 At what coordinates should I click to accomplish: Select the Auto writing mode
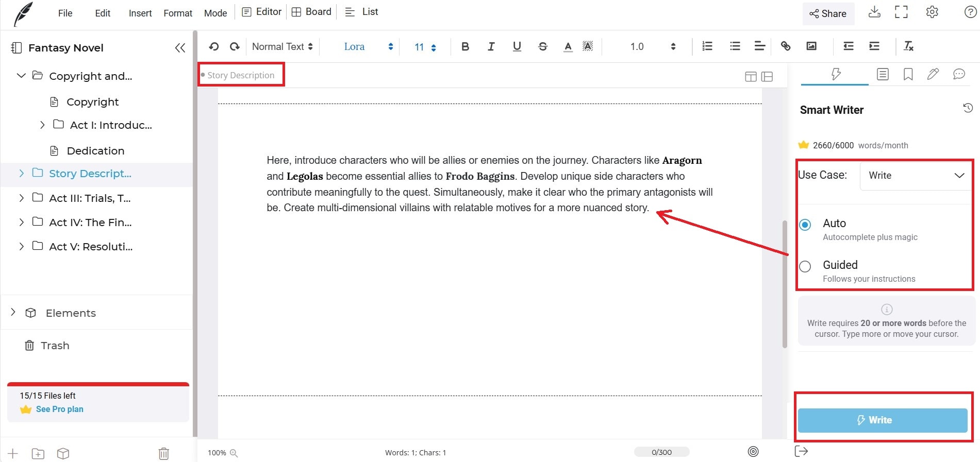(x=805, y=225)
